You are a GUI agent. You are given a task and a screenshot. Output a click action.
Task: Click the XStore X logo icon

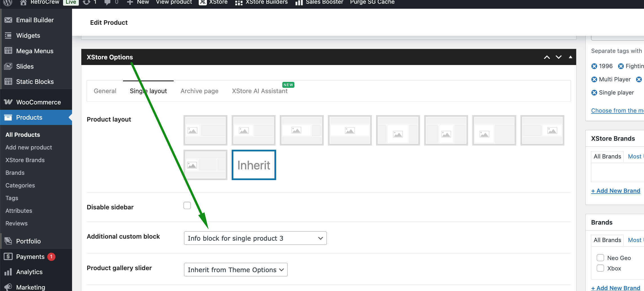click(x=203, y=2)
